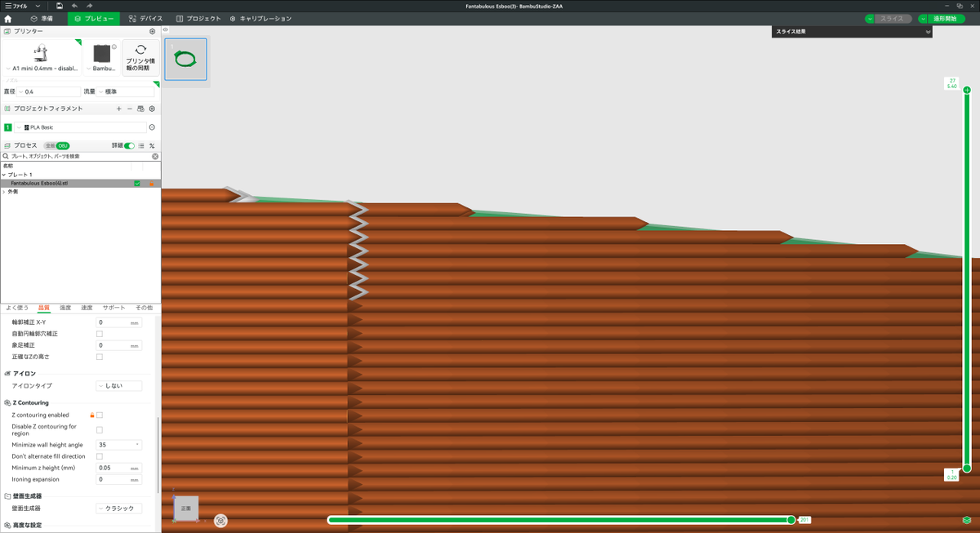
Task: Clear the object search field
Action: (155, 156)
